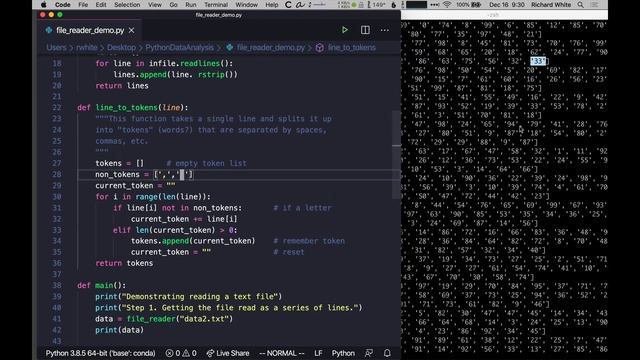
Task: Open the Go menu
Action: [173, 5]
